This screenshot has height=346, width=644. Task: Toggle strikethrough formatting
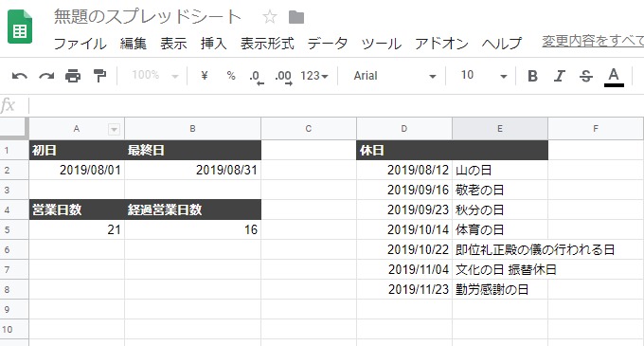pos(586,76)
